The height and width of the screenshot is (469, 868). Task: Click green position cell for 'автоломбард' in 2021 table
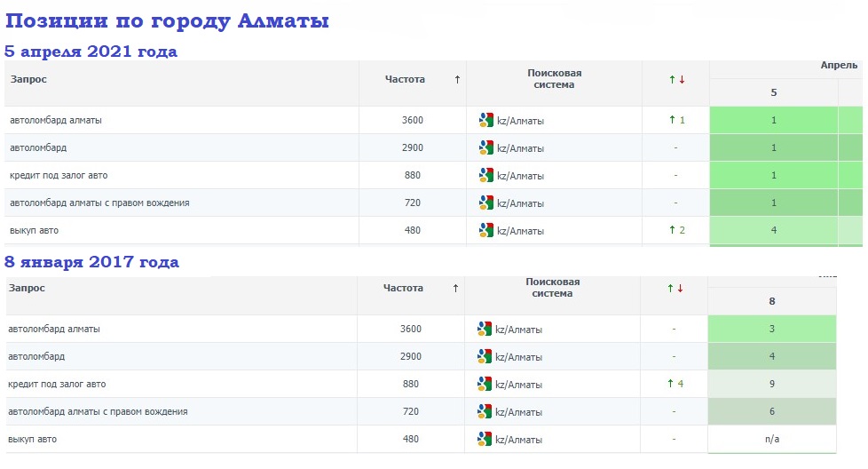tap(773, 147)
